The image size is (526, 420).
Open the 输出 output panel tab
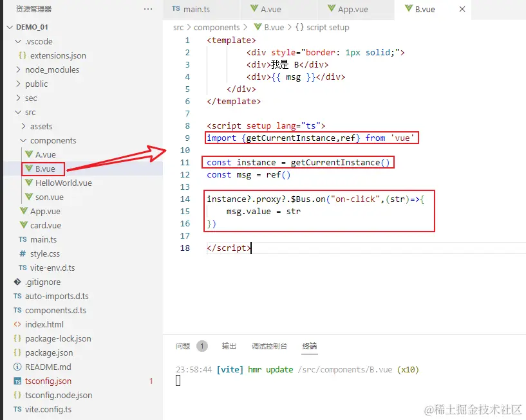point(229,346)
